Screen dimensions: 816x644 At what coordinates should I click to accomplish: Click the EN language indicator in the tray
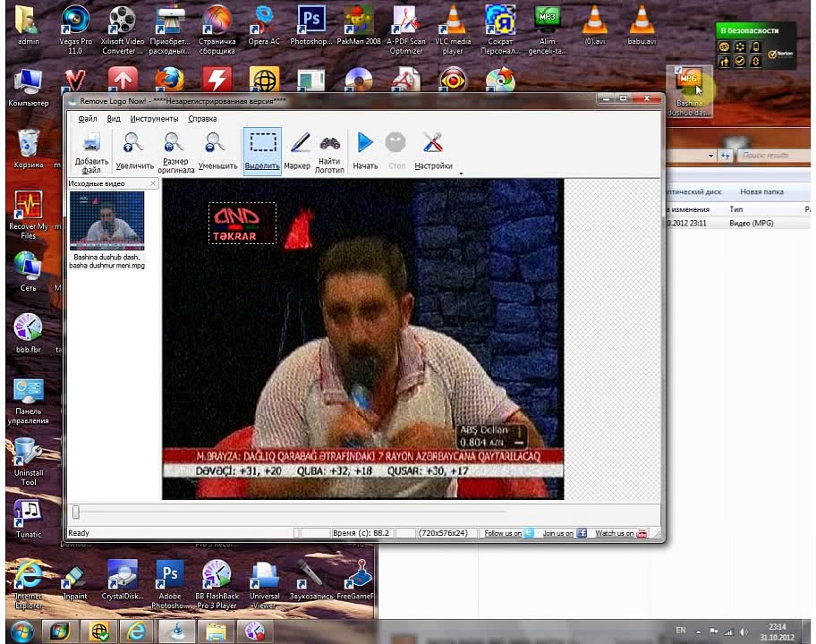pos(681,630)
